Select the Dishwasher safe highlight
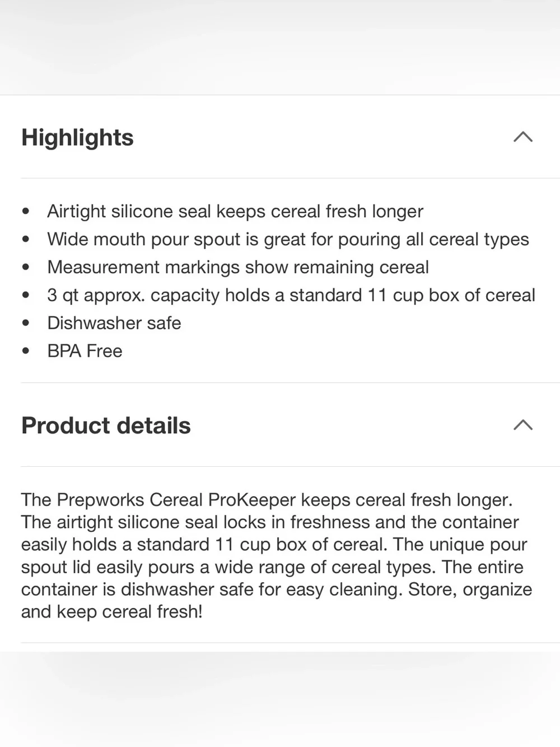Image resolution: width=560 pixels, height=747 pixels. coord(114,323)
